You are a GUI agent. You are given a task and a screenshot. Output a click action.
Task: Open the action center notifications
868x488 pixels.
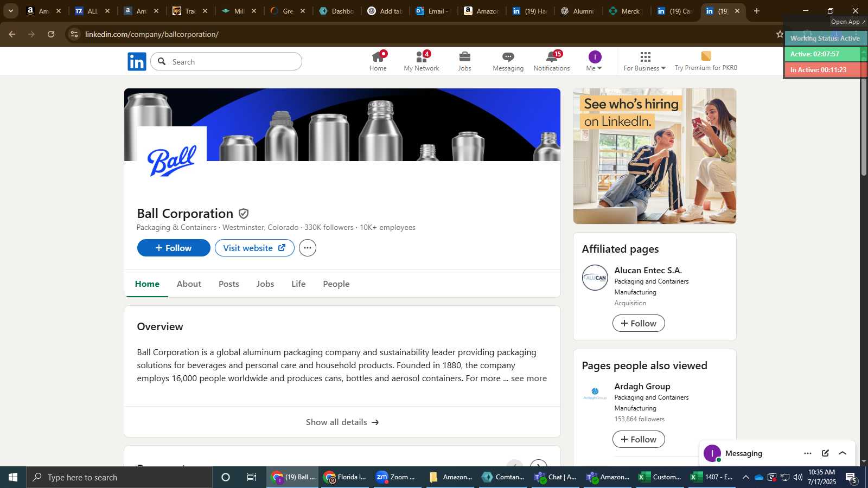pyautogui.click(x=851, y=478)
